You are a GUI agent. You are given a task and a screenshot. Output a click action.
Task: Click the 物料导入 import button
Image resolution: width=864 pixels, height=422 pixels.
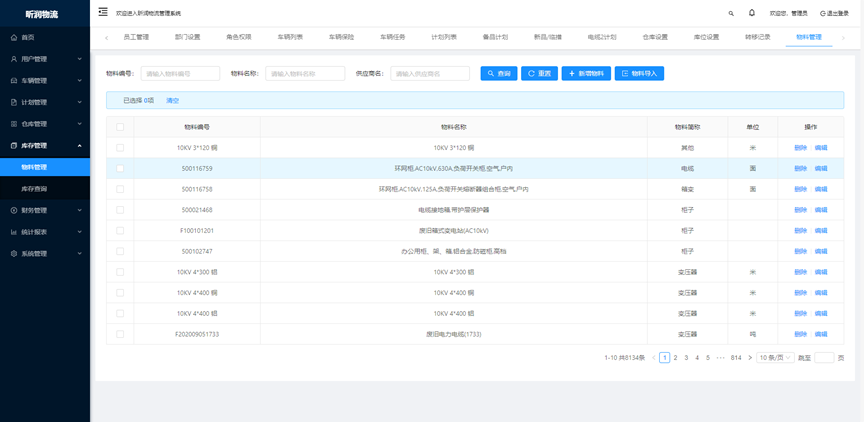click(x=639, y=73)
